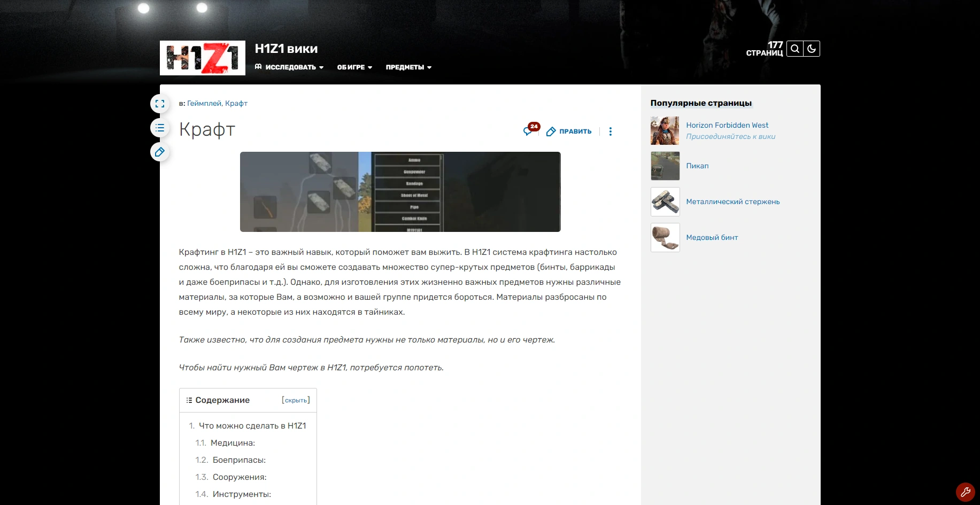Expand the ИССЛЕДОВАТЬ menu
The width and height of the screenshot is (980, 505).
(289, 67)
